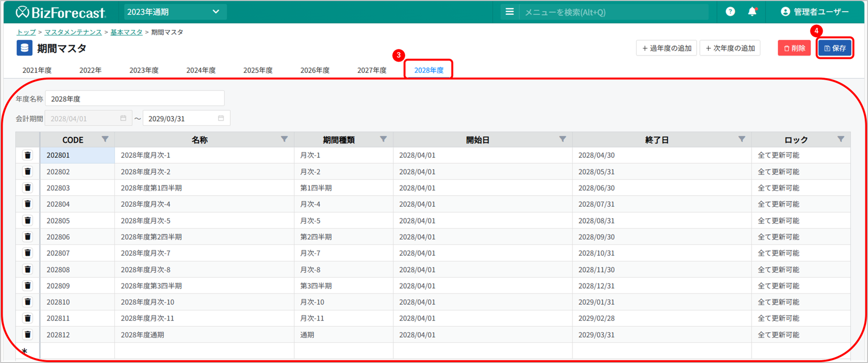
Task: Click the 削除 delete button
Action: 794,48
